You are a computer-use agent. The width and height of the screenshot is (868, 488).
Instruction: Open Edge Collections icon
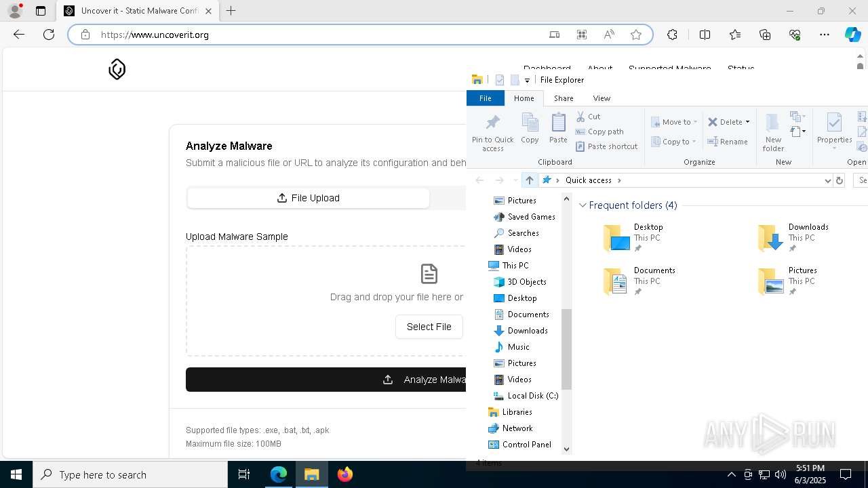tap(765, 35)
